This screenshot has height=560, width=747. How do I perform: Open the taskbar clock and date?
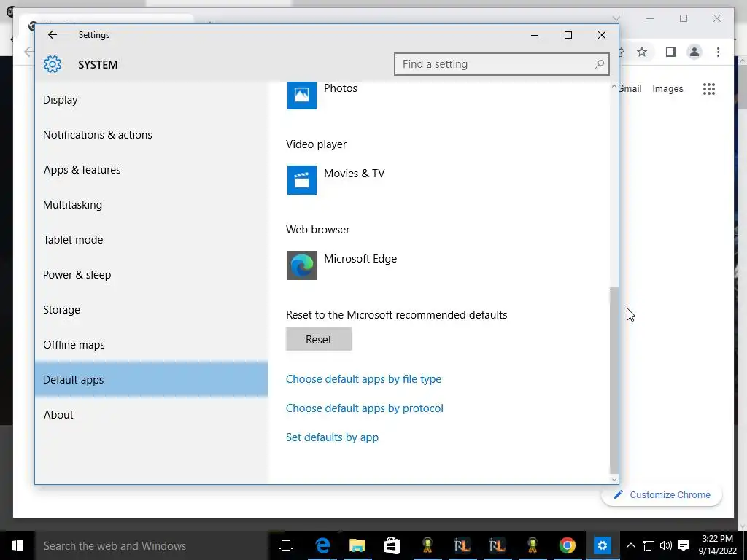click(718, 545)
